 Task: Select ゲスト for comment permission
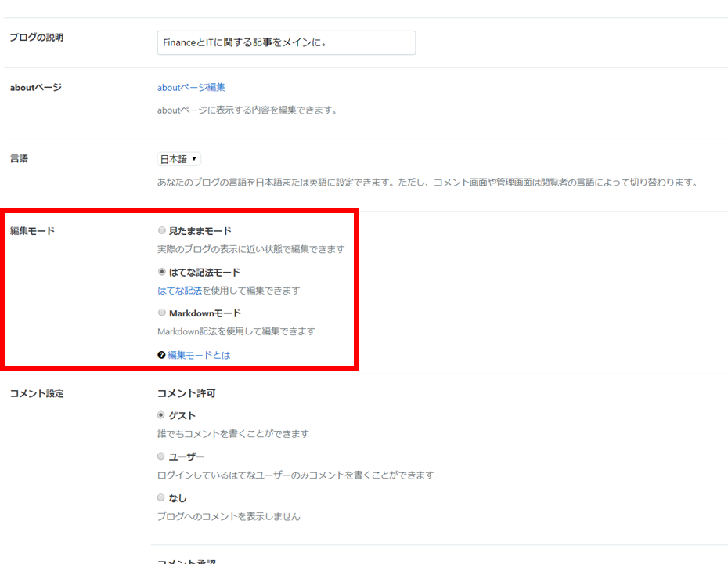click(x=162, y=415)
